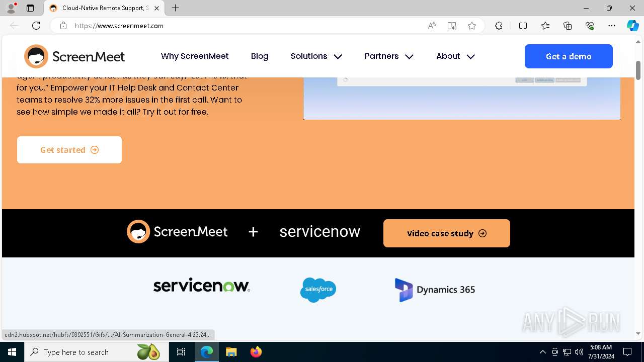The height and width of the screenshot is (362, 644).
Task: Open the Copilot sidebar
Action: point(632,26)
